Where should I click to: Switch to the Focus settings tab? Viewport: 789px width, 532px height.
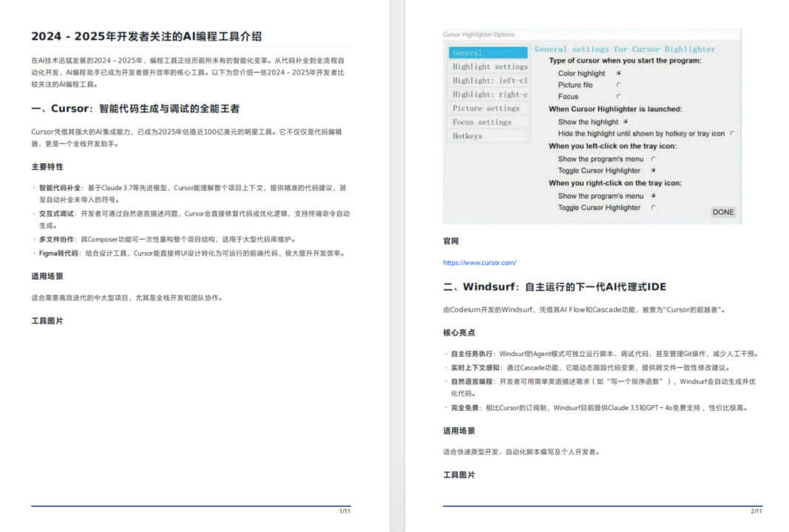488,122
